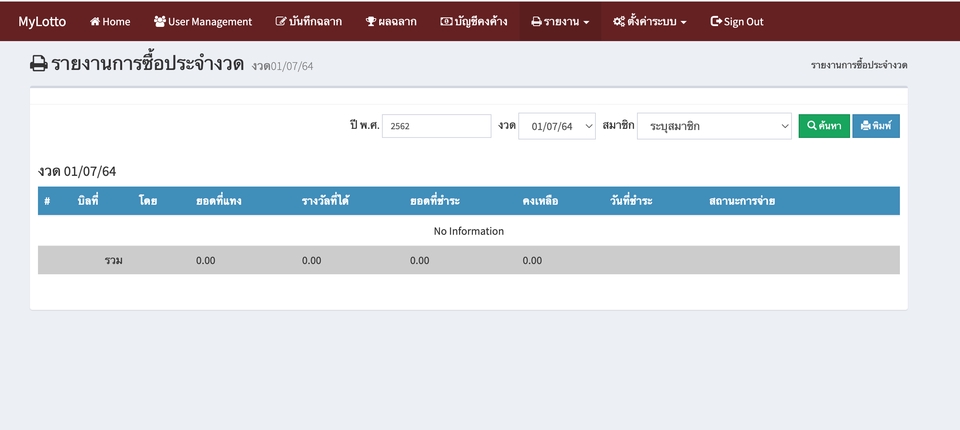Click the money icon beside บัญชีคงค้าง
This screenshot has height=430, width=960.
[x=446, y=21]
